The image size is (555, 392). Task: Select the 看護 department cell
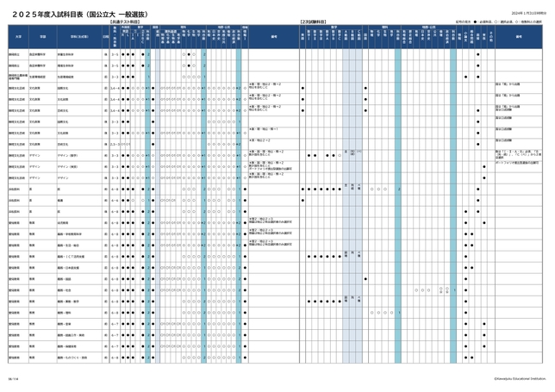coord(60,199)
